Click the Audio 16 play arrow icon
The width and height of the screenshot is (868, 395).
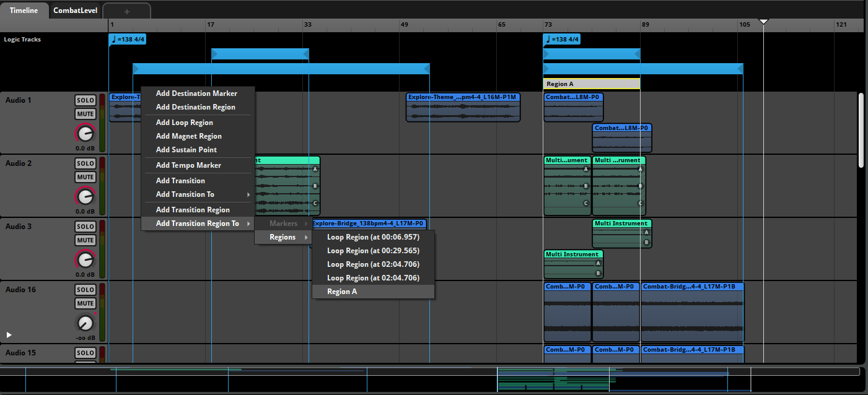(x=9, y=335)
